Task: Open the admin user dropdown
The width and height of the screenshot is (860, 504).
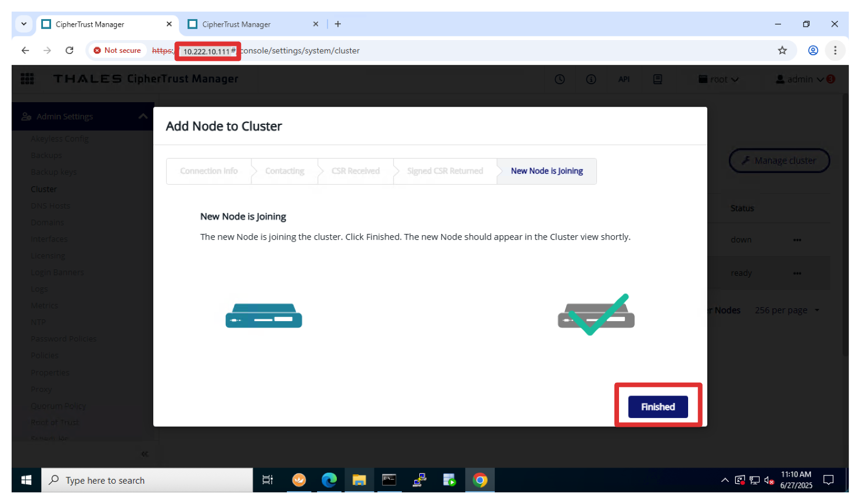Action: (800, 80)
